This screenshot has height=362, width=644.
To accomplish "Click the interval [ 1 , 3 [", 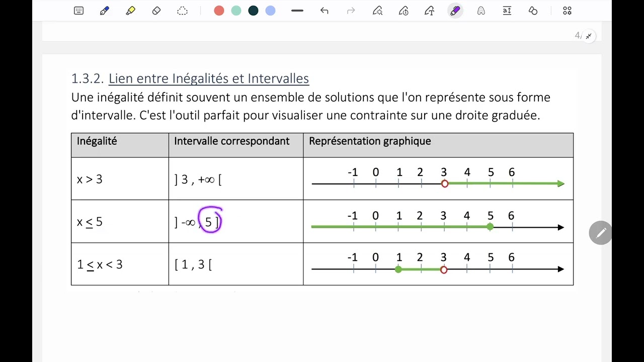I will click(193, 264).
